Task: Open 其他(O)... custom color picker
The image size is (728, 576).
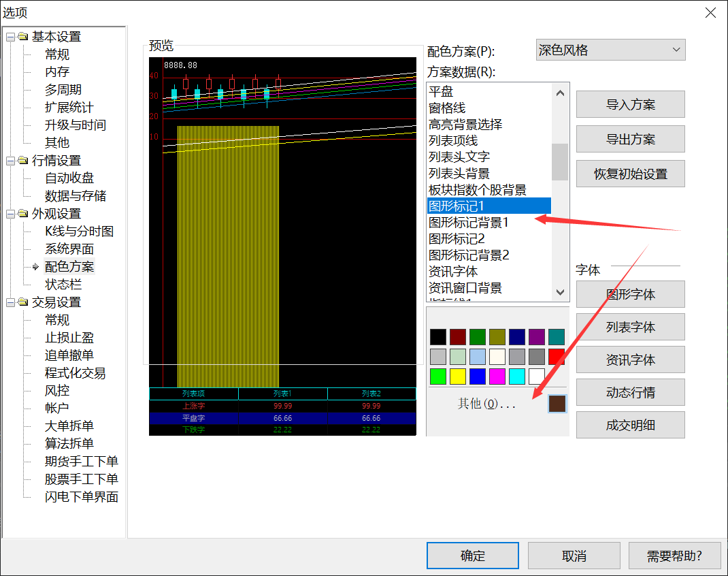Action: (x=486, y=404)
